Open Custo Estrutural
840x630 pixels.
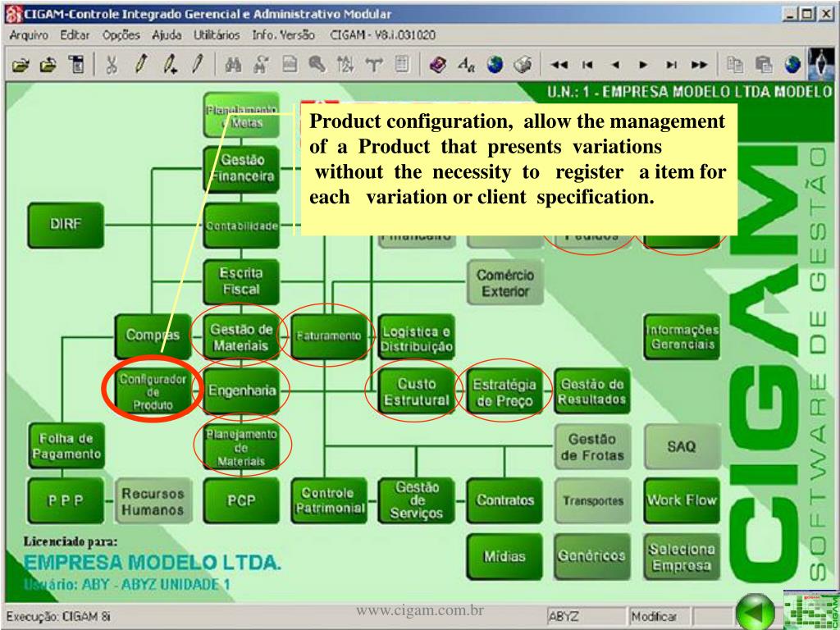pos(417,391)
